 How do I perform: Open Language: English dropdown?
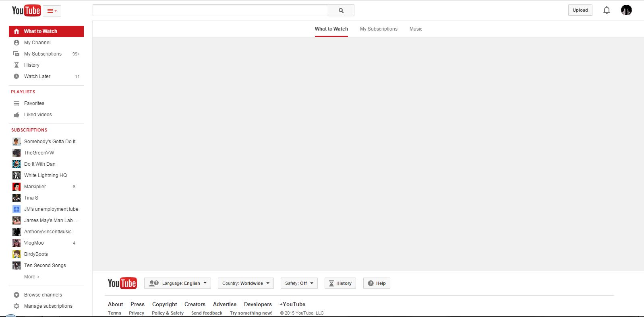pyautogui.click(x=178, y=283)
